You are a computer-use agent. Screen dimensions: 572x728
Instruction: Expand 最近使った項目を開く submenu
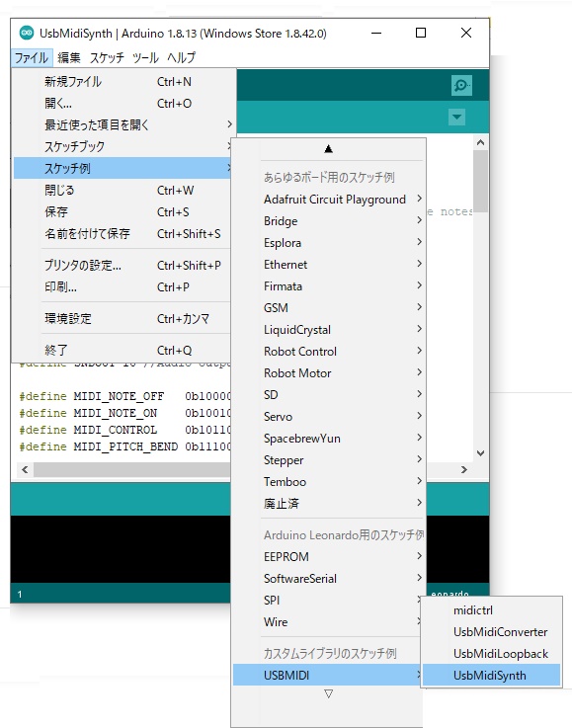[124, 124]
